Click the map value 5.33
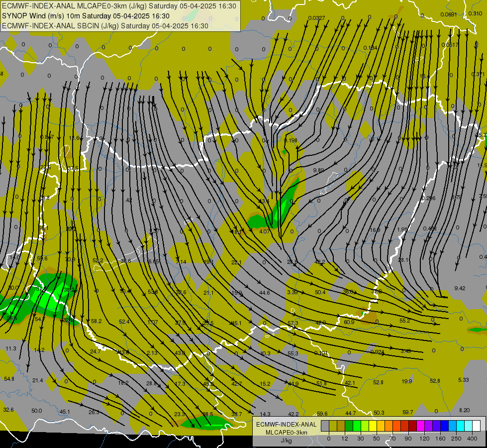The width and height of the screenshot is (487, 448). coord(464,380)
